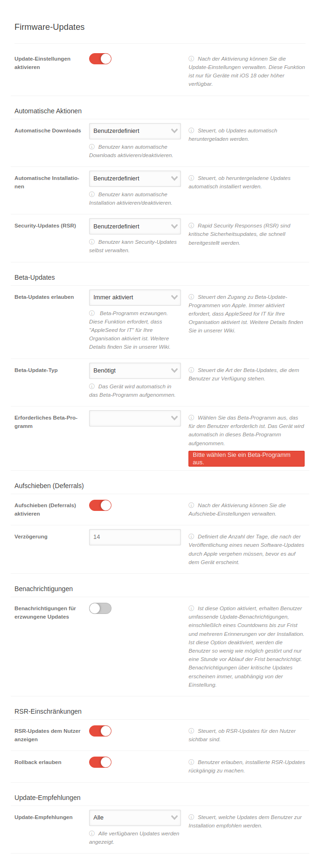Click the Verzögerung number input field
320x868 pixels.
pyautogui.click(x=135, y=537)
